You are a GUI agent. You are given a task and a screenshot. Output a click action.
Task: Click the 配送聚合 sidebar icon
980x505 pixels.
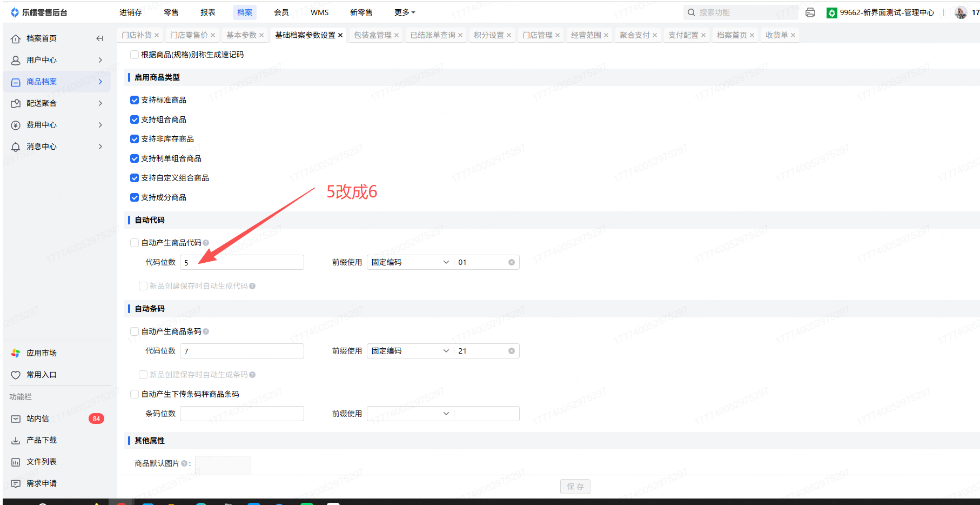click(16, 103)
